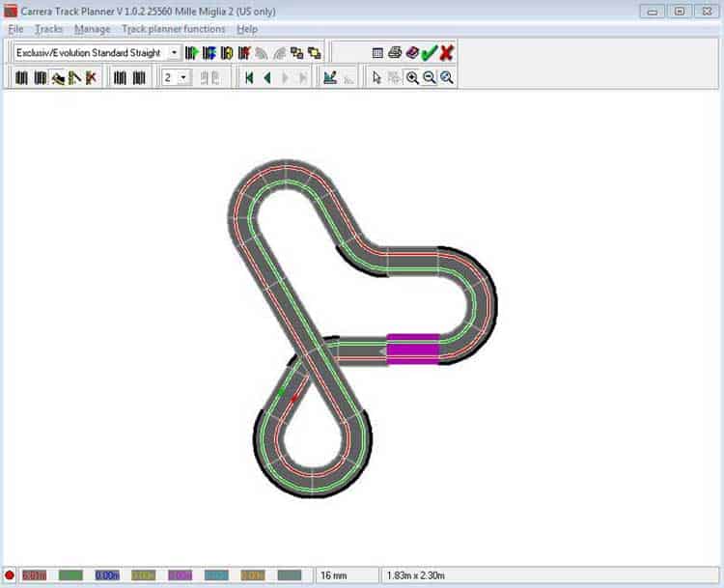Step back to previous track piece
Screen dimensions: 724x588
[266, 78]
